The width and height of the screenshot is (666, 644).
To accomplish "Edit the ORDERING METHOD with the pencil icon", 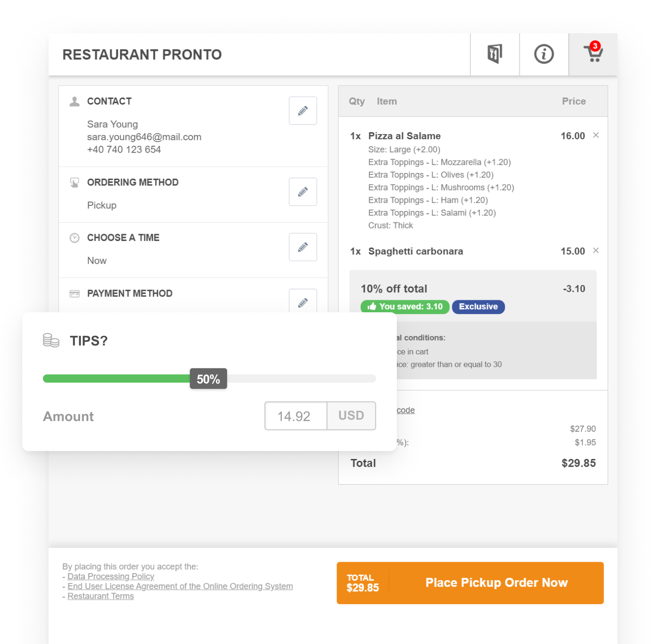I will (x=302, y=192).
